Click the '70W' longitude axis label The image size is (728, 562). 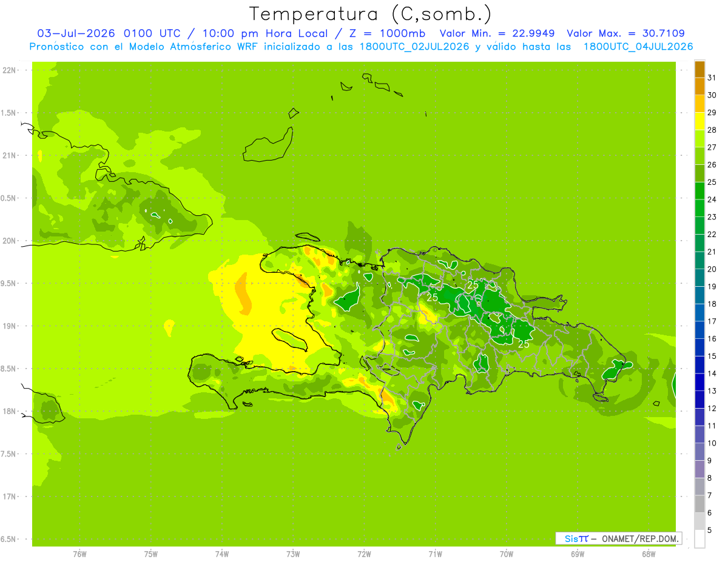point(507,554)
